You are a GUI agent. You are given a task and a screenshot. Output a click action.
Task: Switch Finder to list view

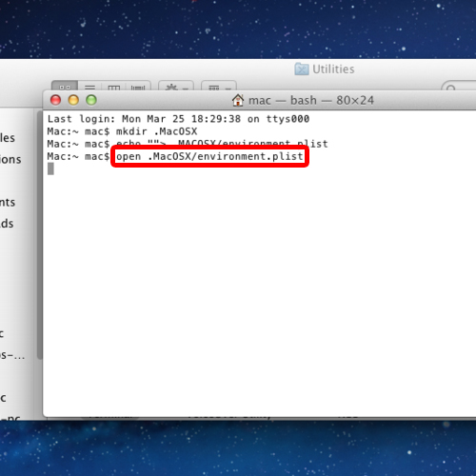tap(89, 87)
